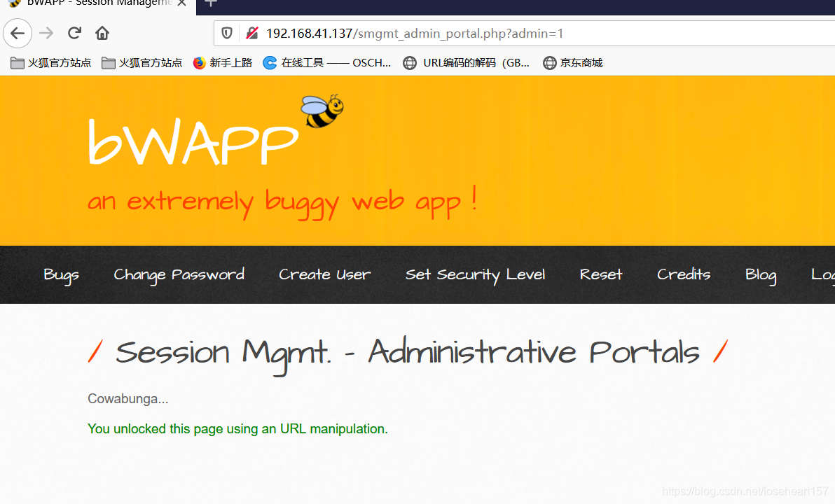The height and width of the screenshot is (504, 835).
Task: Click the Reset menu item
Action: 601,274
